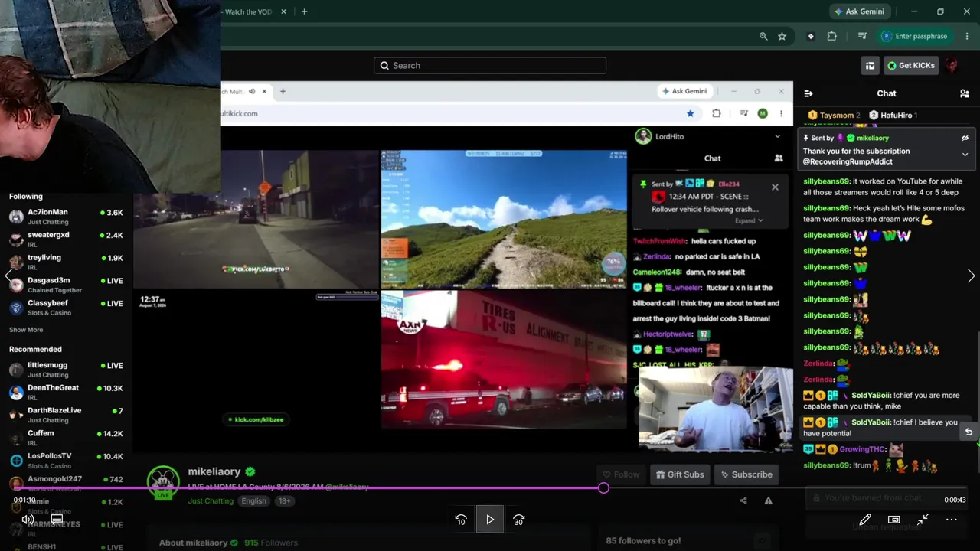
Task: Subscribe to mikeliaory
Action: point(746,474)
